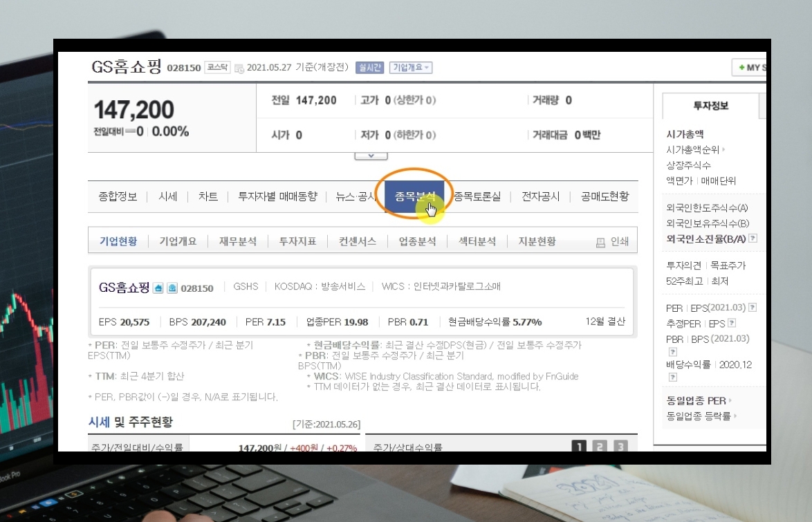Click the 코스닥 market badge
This screenshot has width=812, height=522.
(x=217, y=67)
